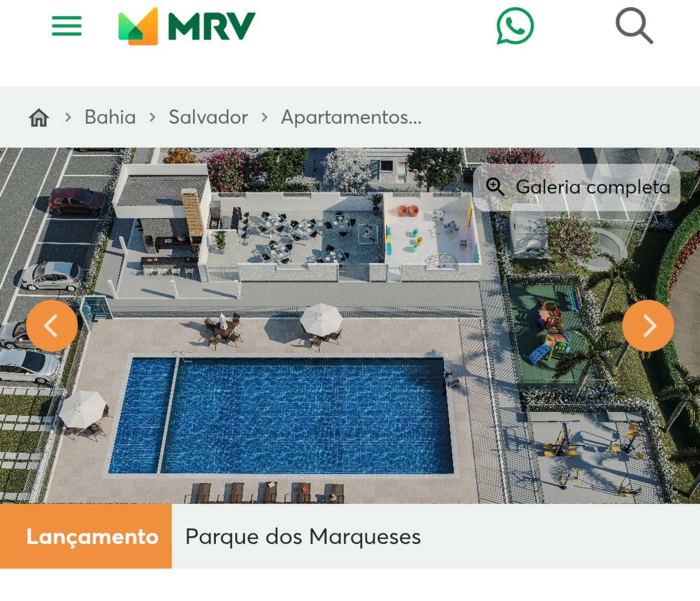Click the breadcrumb chevron before Apartamentos
The width and height of the screenshot is (700, 601).
click(x=265, y=117)
